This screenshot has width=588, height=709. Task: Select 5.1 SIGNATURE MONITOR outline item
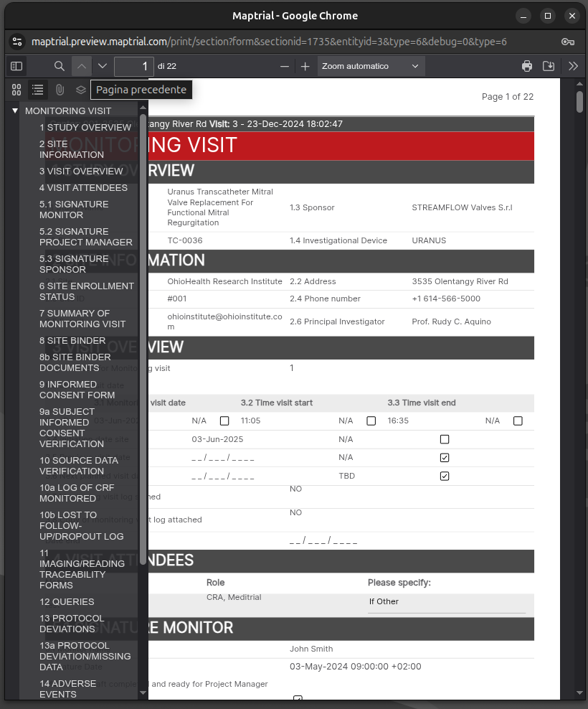74,210
